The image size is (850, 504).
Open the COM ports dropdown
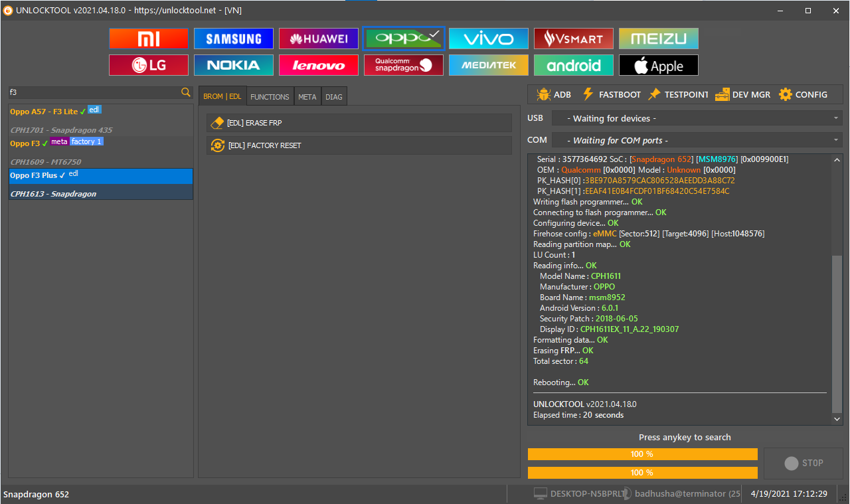697,140
